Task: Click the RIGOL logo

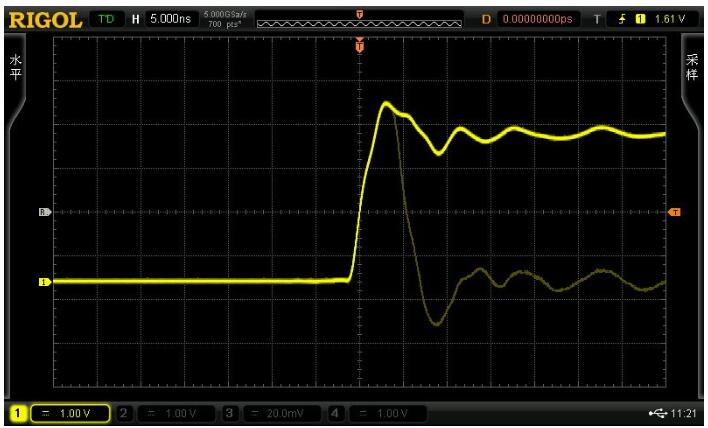Action: click(x=45, y=17)
